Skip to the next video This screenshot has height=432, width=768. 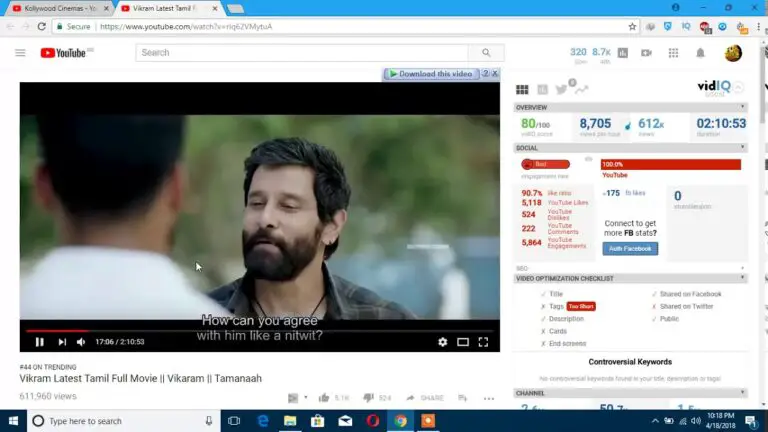point(62,342)
